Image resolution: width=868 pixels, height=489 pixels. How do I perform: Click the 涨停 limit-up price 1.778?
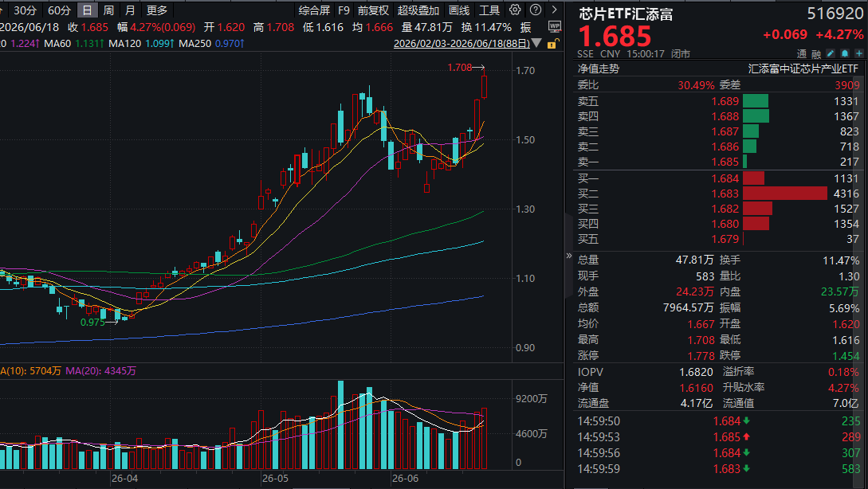(701, 356)
